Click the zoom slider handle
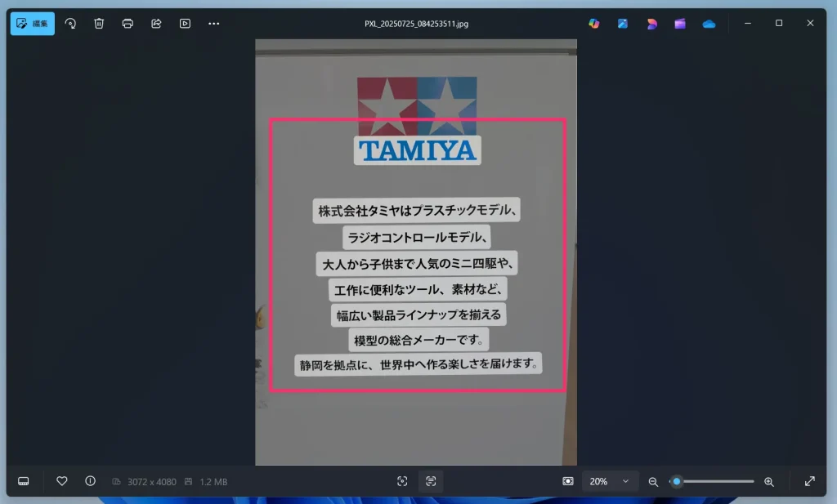This screenshot has height=504, width=837. point(676,481)
